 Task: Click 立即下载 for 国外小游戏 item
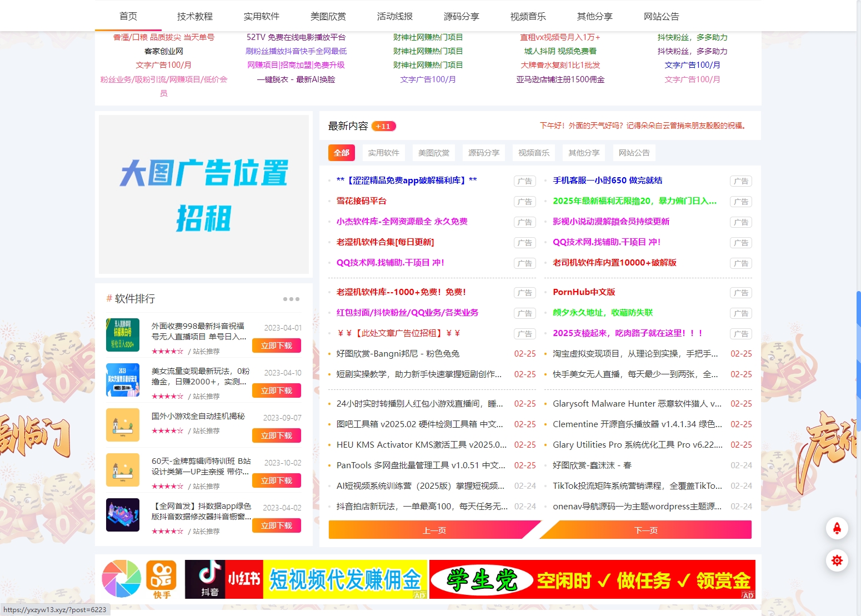pyautogui.click(x=277, y=435)
